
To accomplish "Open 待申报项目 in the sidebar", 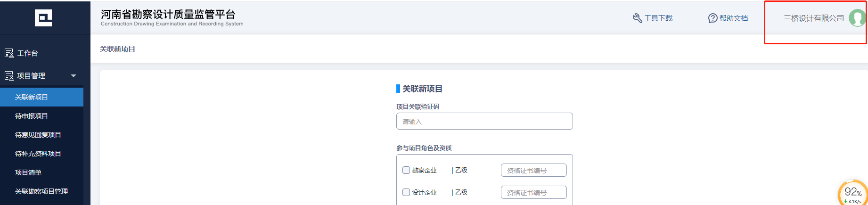I will point(32,116).
